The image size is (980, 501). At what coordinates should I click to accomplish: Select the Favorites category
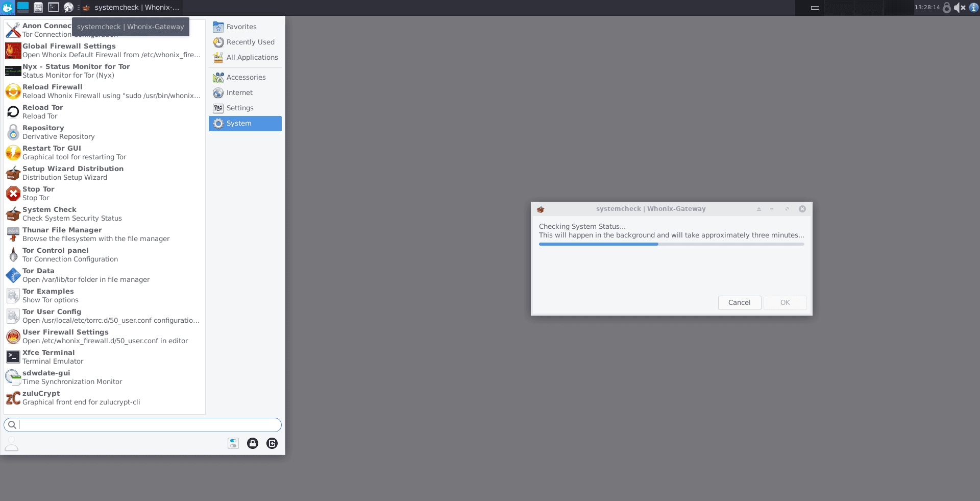pyautogui.click(x=245, y=27)
